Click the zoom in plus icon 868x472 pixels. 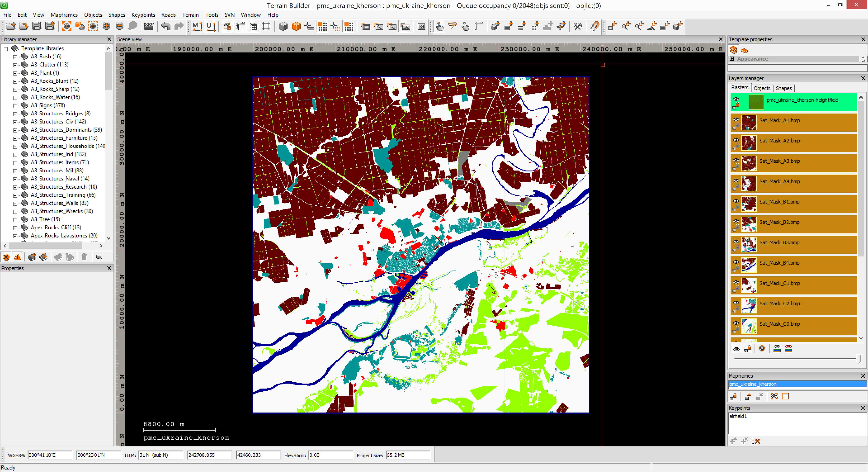(106, 26)
